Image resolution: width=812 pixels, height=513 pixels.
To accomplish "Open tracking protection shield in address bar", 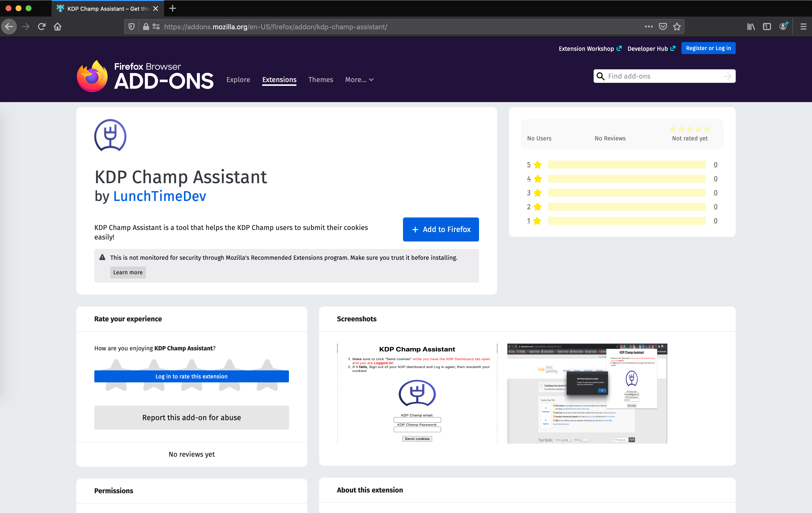I will (x=132, y=27).
